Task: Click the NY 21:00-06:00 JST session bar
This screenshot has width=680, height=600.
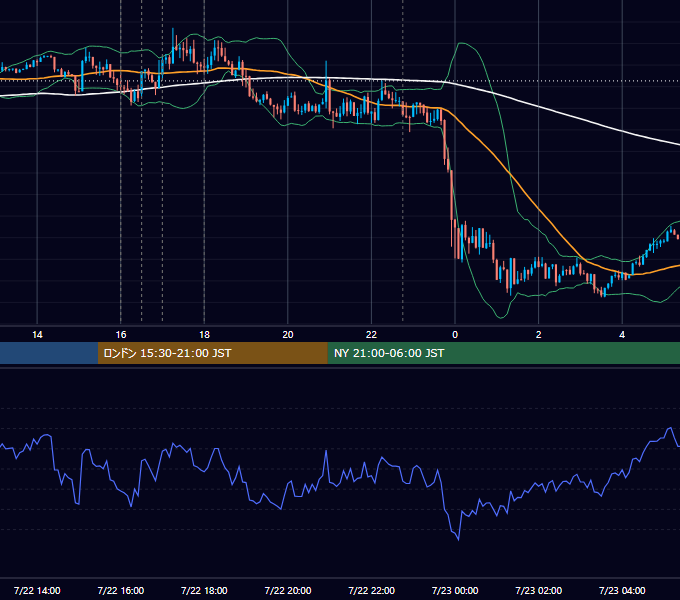Action: click(x=503, y=353)
